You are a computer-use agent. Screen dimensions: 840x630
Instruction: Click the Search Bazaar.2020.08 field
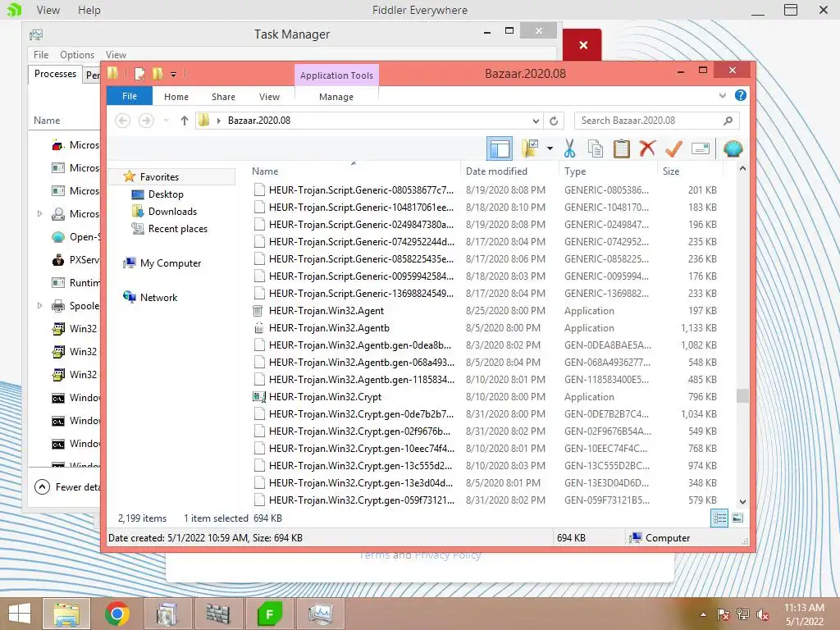point(657,121)
